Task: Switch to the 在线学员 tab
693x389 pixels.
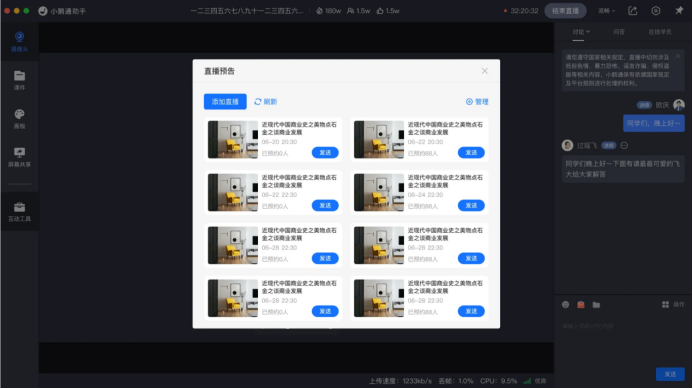Action: click(660, 32)
